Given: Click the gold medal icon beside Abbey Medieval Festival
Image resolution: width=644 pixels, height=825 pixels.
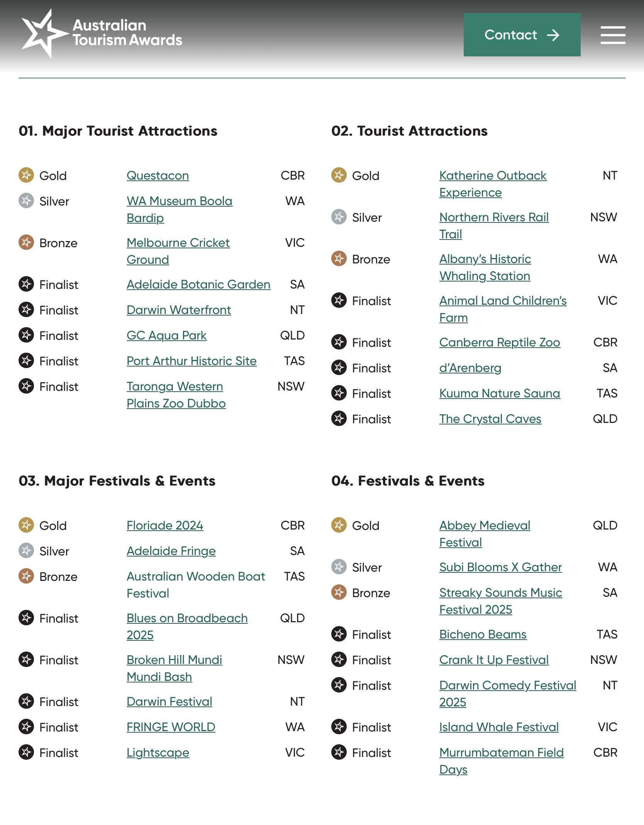Looking at the screenshot, I should click(339, 525).
